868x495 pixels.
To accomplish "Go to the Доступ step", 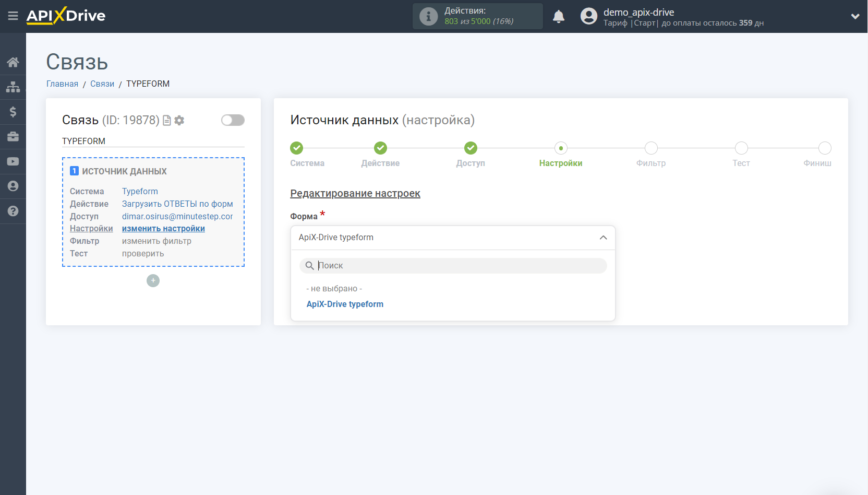I will (x=471, y=155).
